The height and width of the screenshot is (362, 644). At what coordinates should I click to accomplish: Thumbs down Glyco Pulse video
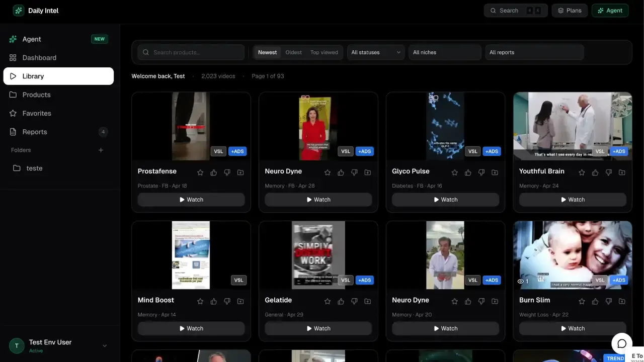(x=481, y=172)
